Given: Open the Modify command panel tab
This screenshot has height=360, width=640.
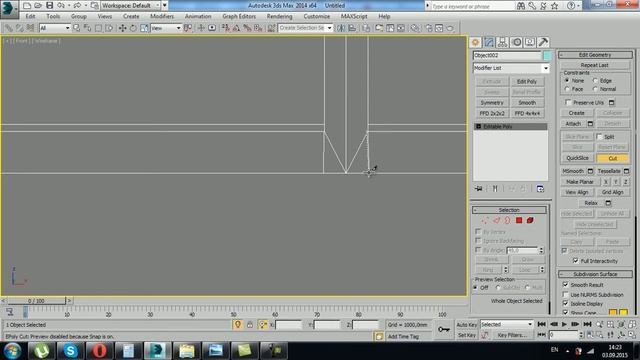Looking at the screenshot, I should (x=489, y=42).
